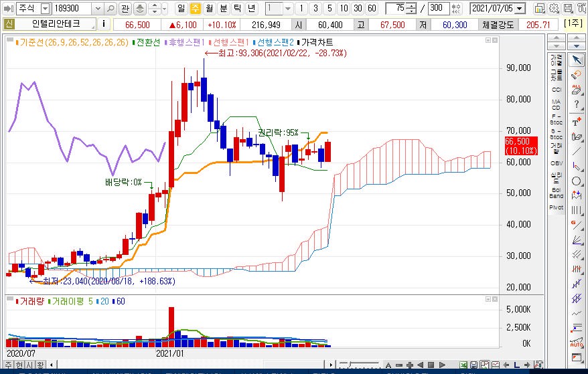Open the interval value dropdown showing 1
The height and width of the screenshot is (374, 588).
287,8
